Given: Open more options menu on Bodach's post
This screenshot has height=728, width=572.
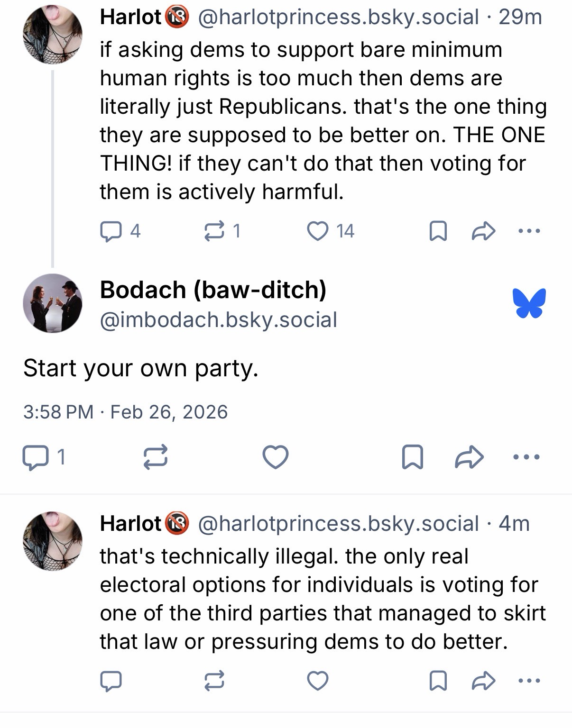Looking at the screenshot, I should (526, 457).
